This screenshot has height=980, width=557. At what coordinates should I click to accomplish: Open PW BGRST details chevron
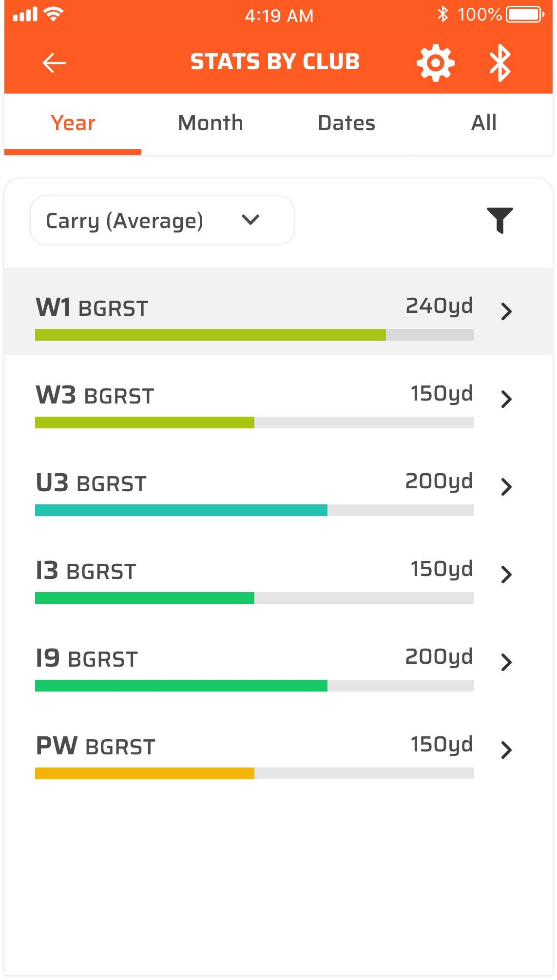tap(506, 749)
